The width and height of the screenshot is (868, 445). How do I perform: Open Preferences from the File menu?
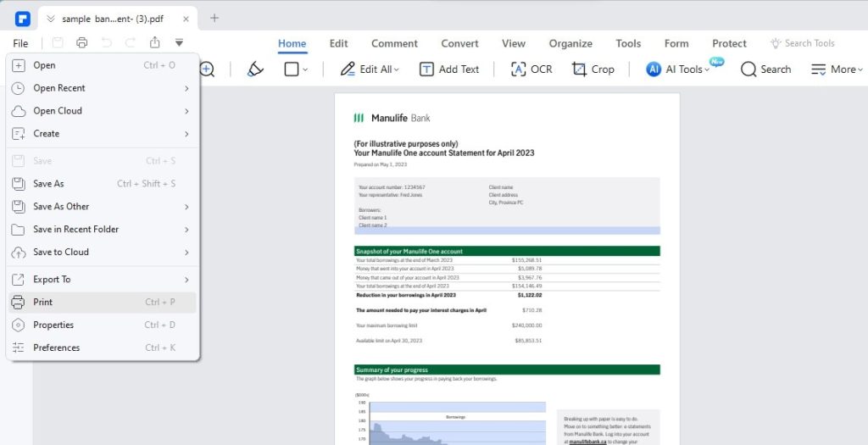(x=103, y=348)
